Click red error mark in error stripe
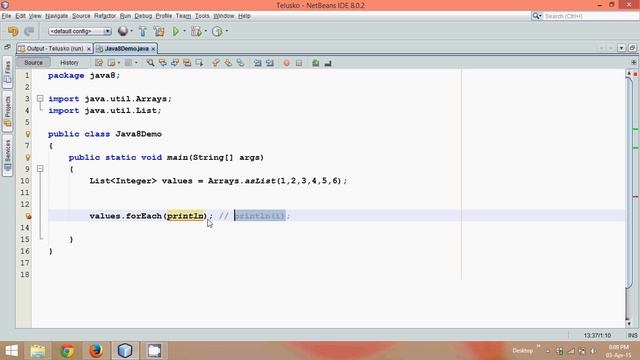 click(x=636, y=197)
